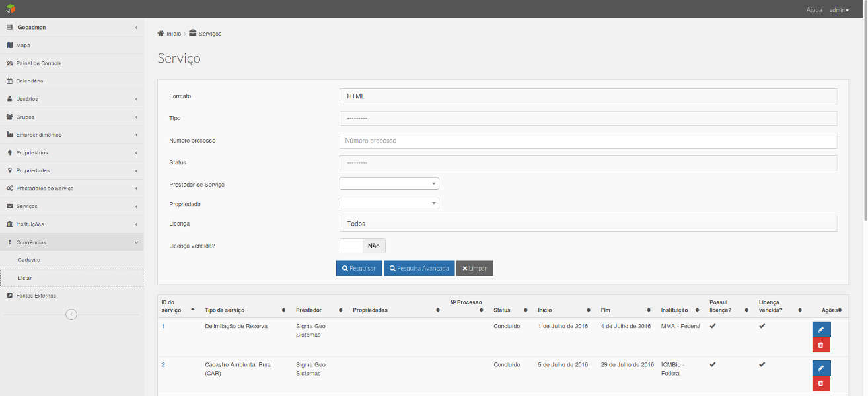The height and width of the screenshot is (396, 868).
Task: Open the Geoadmon menu header
Action: (71, 28)
